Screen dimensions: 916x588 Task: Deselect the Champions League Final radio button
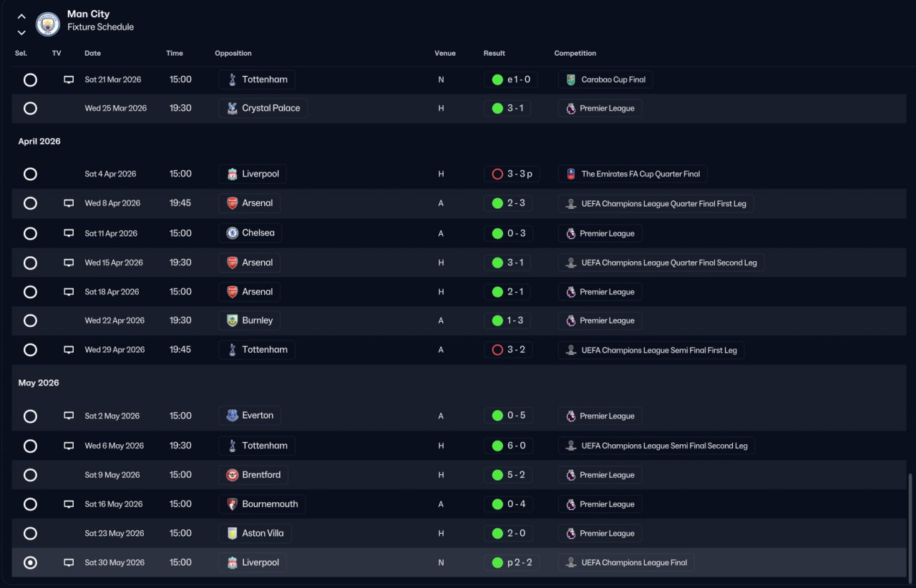(30, 563)
